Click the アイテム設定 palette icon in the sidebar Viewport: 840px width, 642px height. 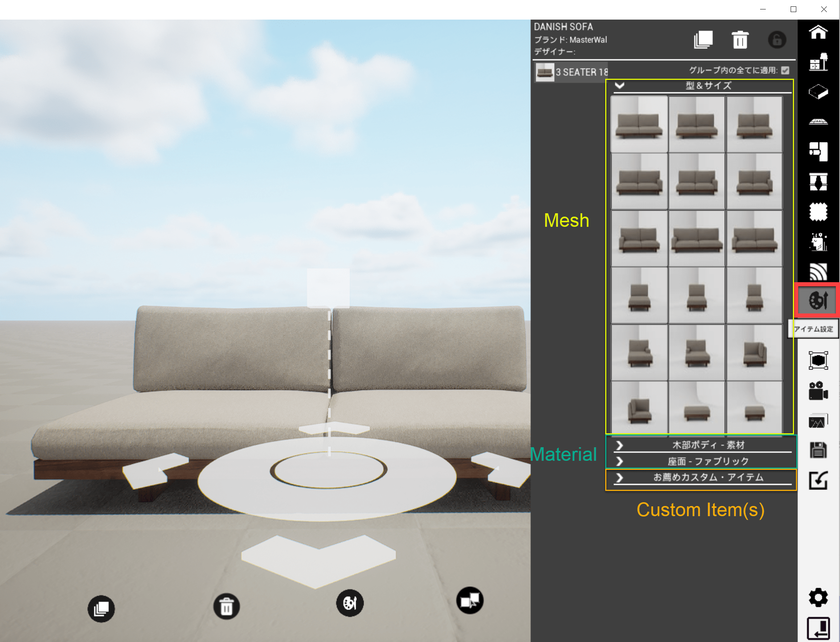click(x=817, y=300)
